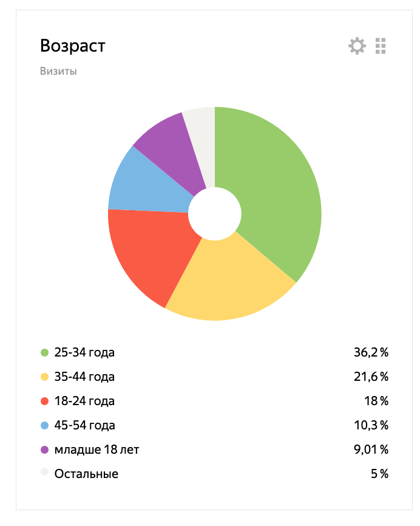Click the 25-34 года legend label
This screenshot has height=526, width=420.
click(84, 352)
